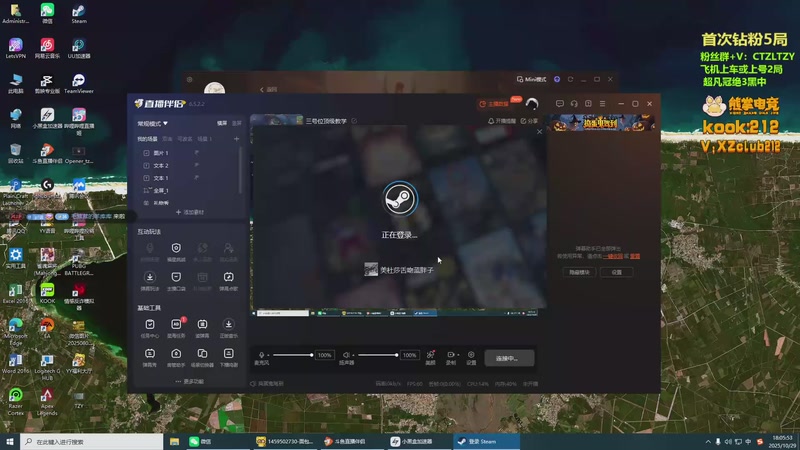800x450 pixels.
Task: Select the 图片 1 source row
Action: point(188,153)
